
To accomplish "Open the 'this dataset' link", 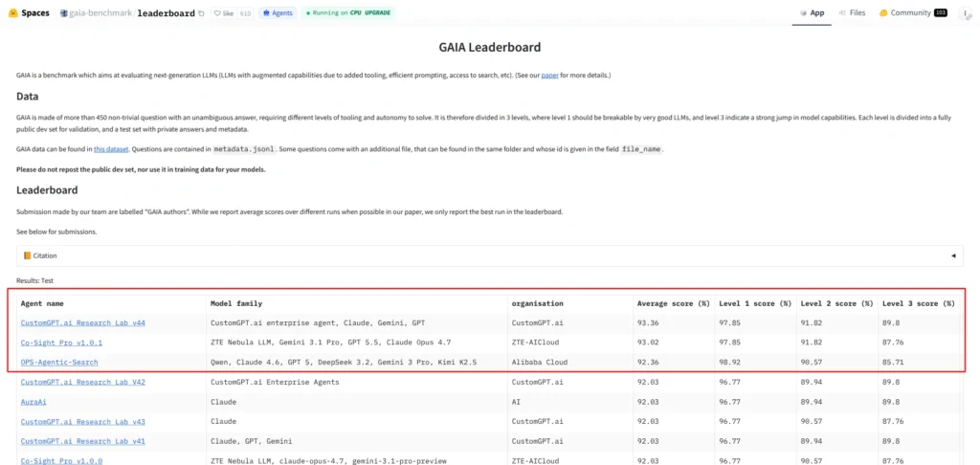I will (111, 149).
